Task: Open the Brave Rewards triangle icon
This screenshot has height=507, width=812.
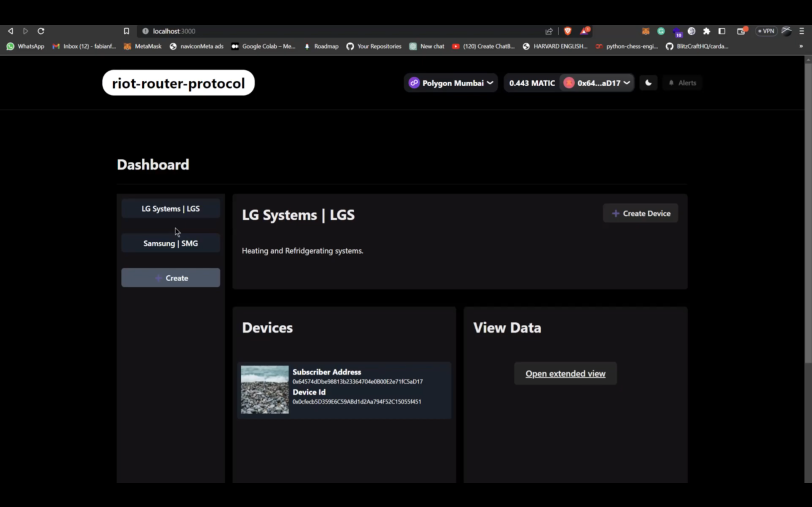Action: pos(584,31)
